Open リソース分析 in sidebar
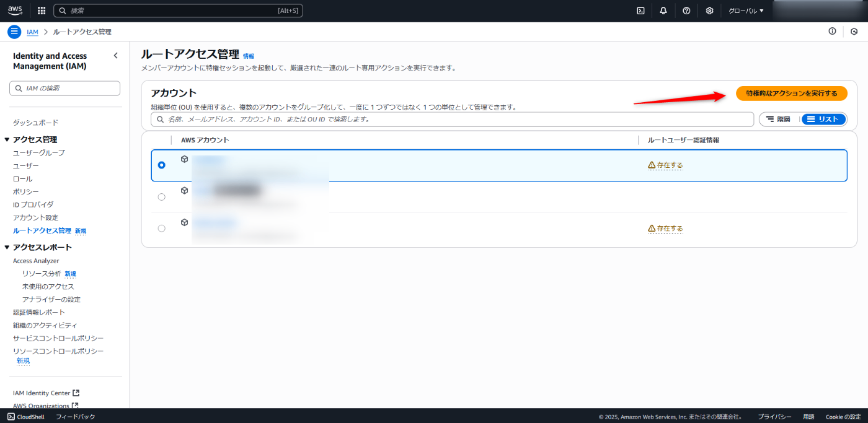The height and width of the screenshot is (423, 868). 42,274
